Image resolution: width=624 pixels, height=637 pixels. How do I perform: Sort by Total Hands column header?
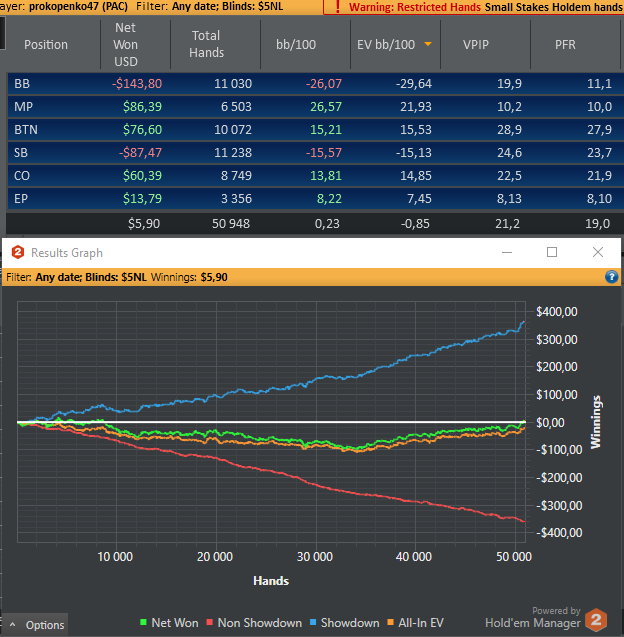point(206,44)
